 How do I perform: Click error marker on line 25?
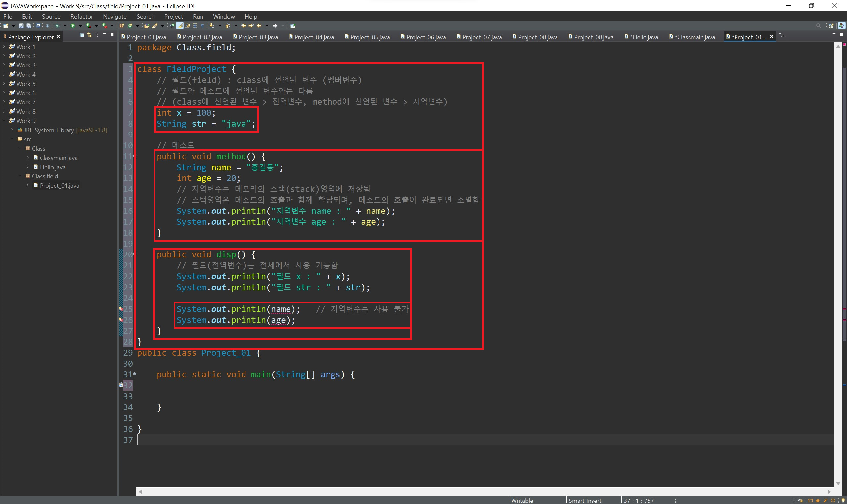(121, 309)
